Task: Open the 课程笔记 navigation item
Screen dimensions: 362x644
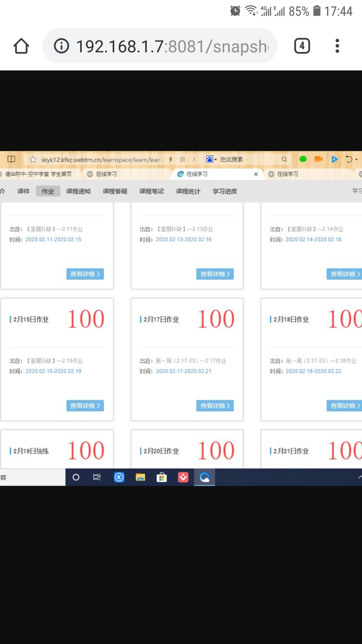Action: [152, 191]
